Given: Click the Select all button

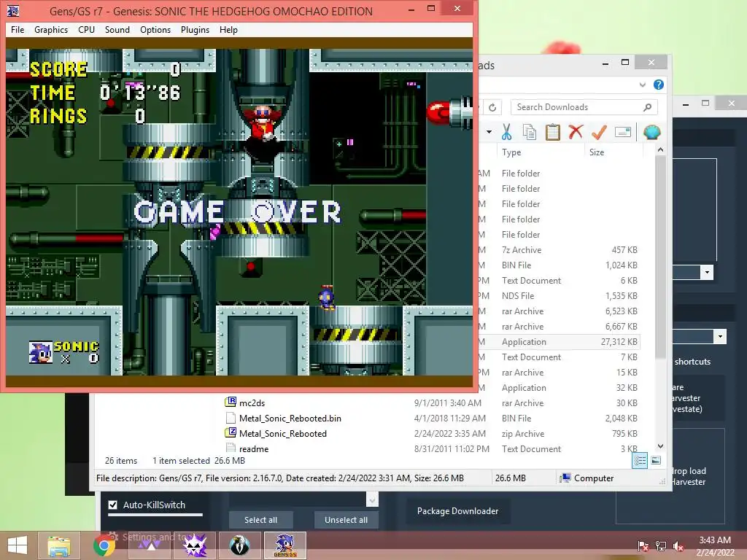Looking at the screenshot, I should click(x=260, y=520).
